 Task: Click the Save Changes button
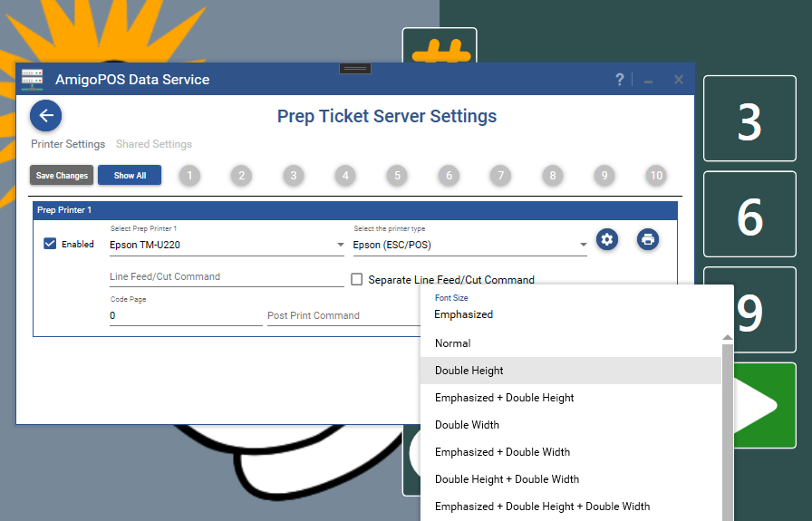pos(62,176)
